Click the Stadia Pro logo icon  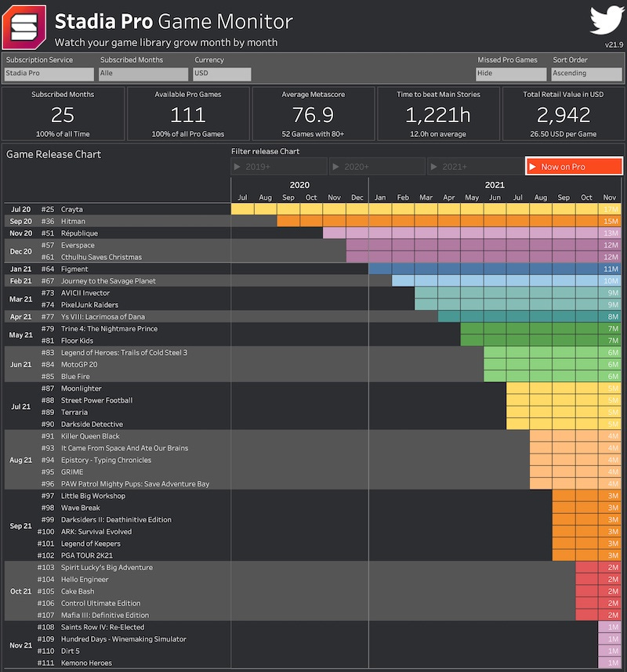(24, 27)
